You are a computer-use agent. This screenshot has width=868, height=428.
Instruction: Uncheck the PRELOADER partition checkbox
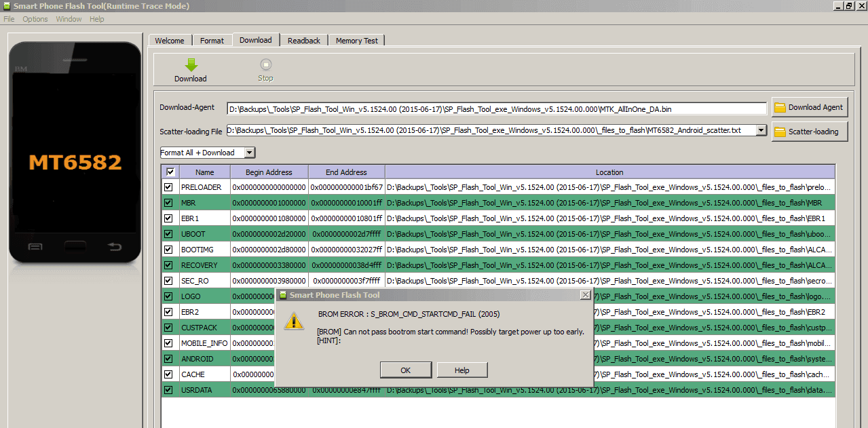click(168, 187)
